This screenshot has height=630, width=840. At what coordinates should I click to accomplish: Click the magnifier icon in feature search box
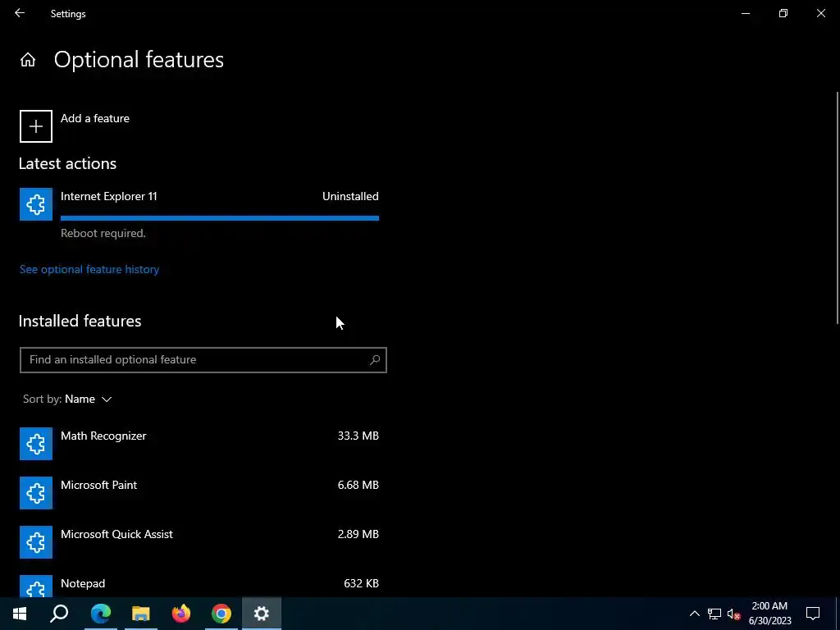375,360
